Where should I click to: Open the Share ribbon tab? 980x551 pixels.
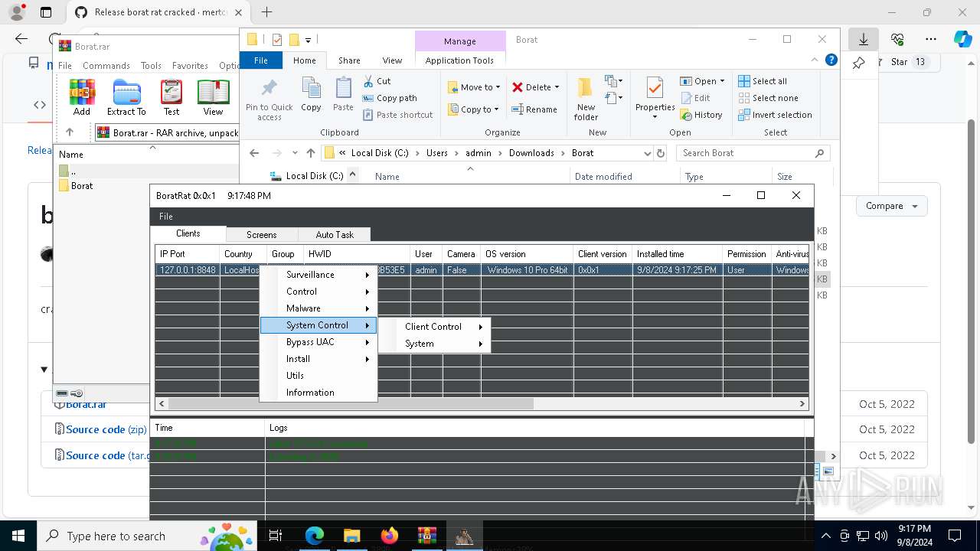pyautogui.click(x=349, y=60)
